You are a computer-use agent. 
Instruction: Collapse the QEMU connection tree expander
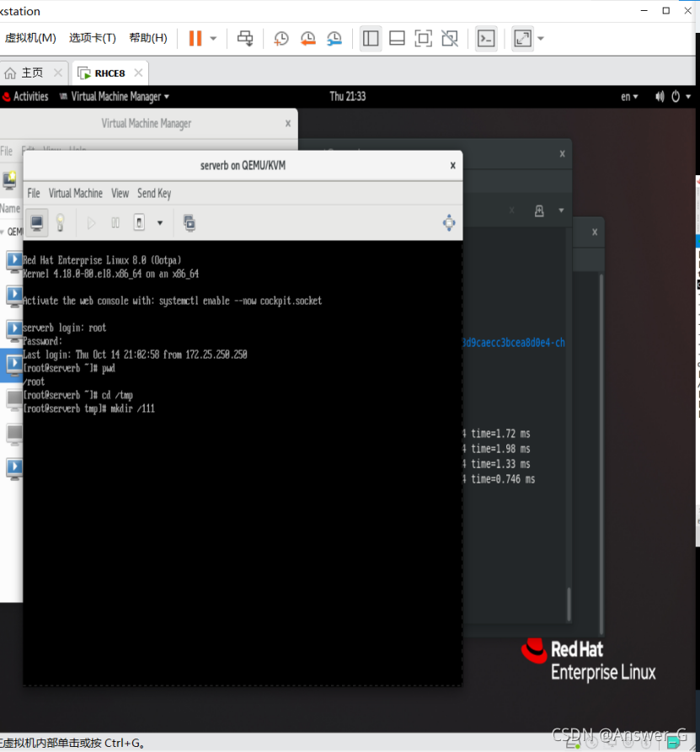tap(3, 232)
